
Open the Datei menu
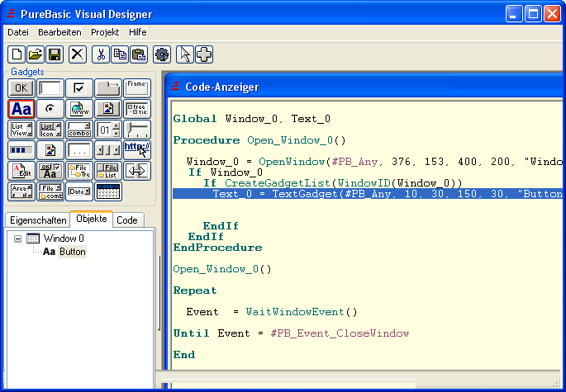(x=18, y=32)
